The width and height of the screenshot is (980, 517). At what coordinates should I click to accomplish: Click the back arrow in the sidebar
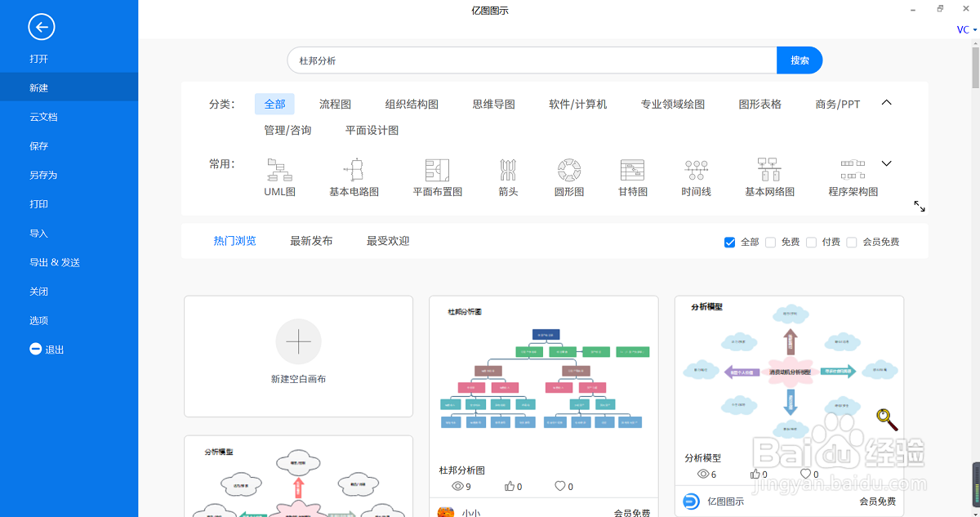(41, 27)
